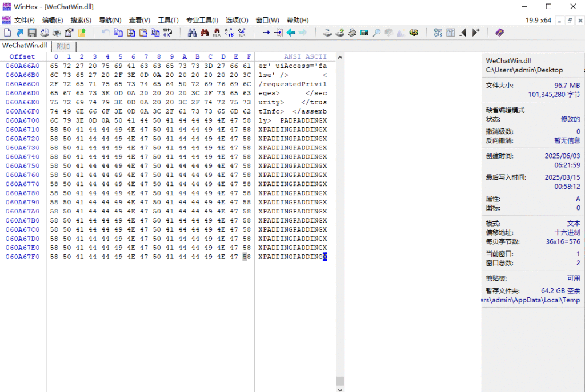Open the 专业工具(I) menu
This screenshot has width=585, height=392.
pyautogui.click(x=202, y=20)
